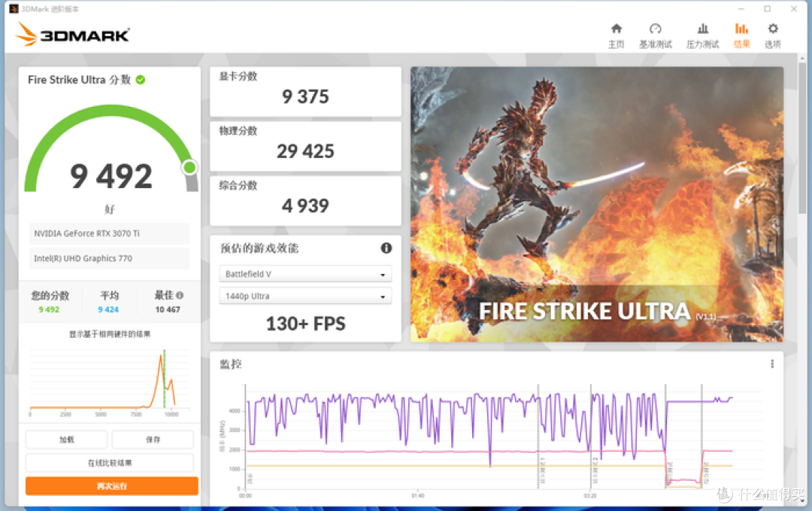Screen dimensions: 812x511
Task: Open the Stress Test (压力测试) tab
Action: [702, 36]
